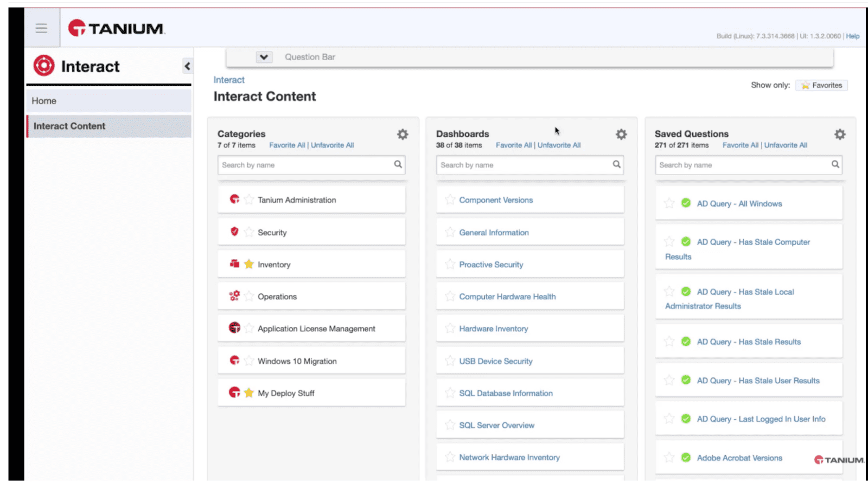Image resolution: width=868 pixels, height=488 pixels.
Task: Open the Saved Questions panel gear settings
Action: tap(840, 134)
